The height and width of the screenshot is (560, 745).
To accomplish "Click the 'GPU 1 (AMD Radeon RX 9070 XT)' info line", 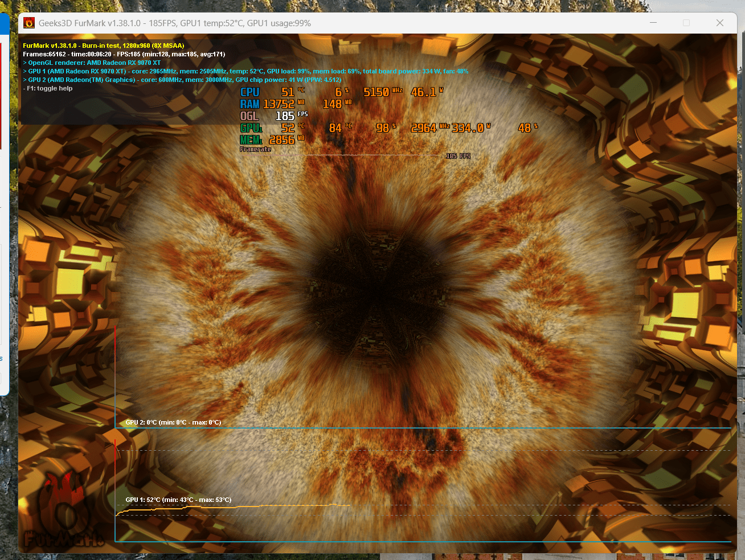I will [245, 71].
